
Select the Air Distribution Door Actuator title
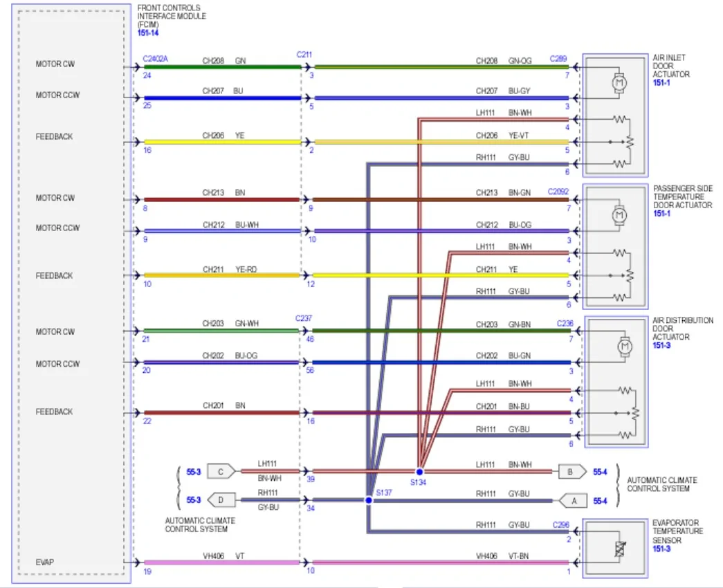click(683, 329)
